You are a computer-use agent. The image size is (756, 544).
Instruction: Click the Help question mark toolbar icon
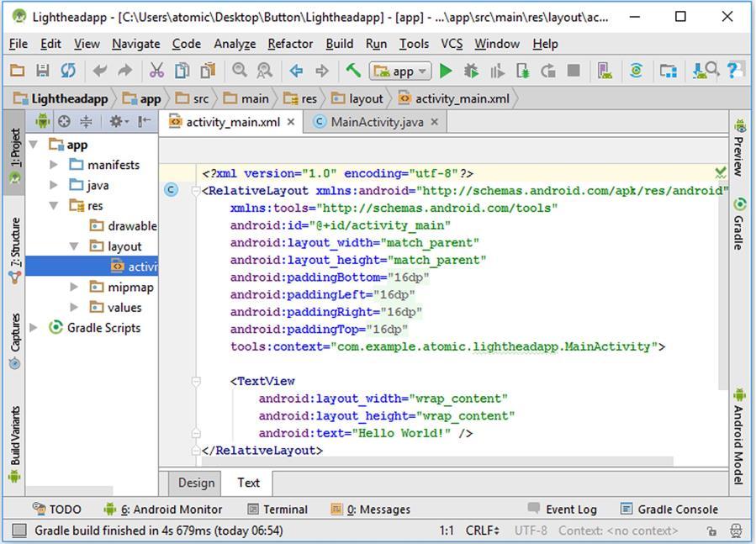pyautogui.click(x=733, y=71)
